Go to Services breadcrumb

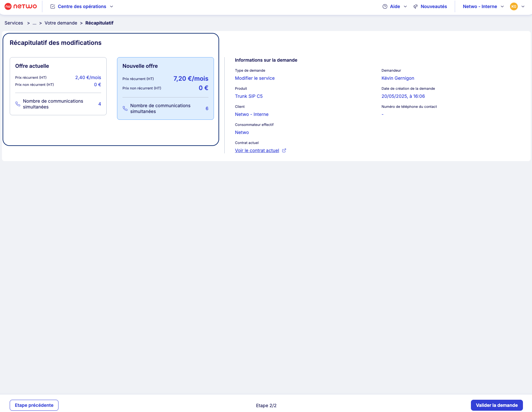tap(14, 23)
